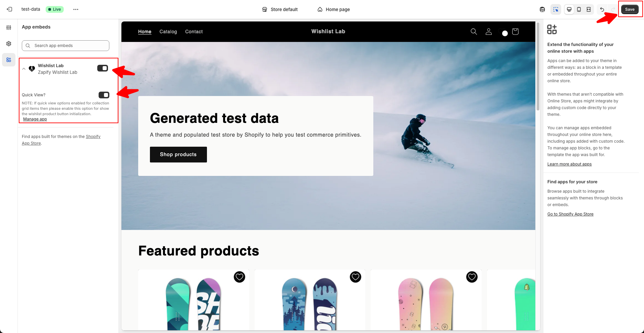This screenshot has height=333, width=644.
Task: Go to Catalog in store navigation
Action: (x=168, y=32)
